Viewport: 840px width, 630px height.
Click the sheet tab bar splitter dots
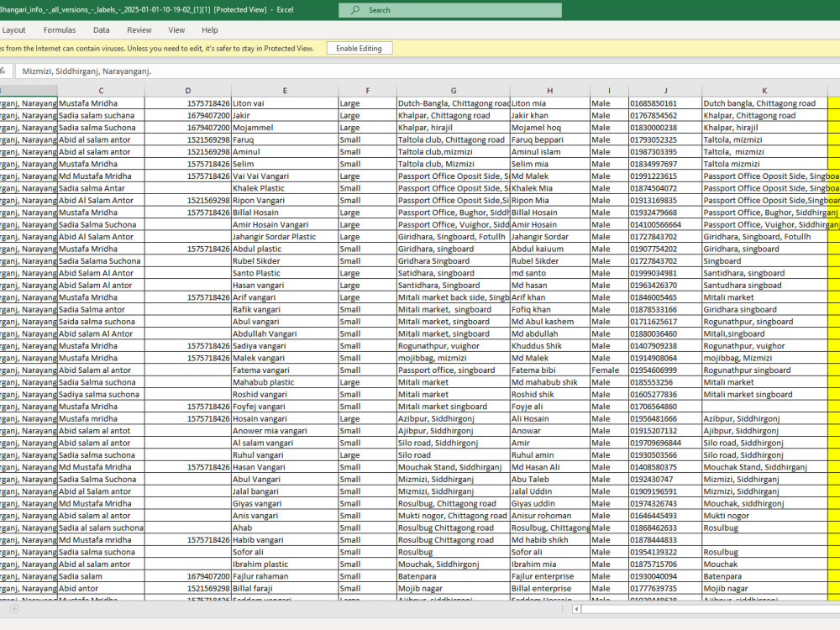(562, 608)
